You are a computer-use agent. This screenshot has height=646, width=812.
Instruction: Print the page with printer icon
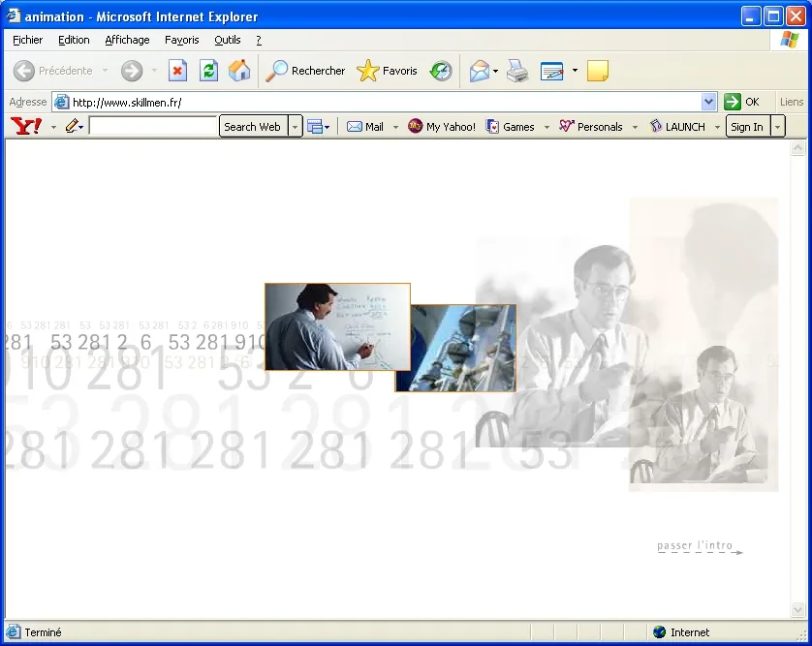click(517, 71)
